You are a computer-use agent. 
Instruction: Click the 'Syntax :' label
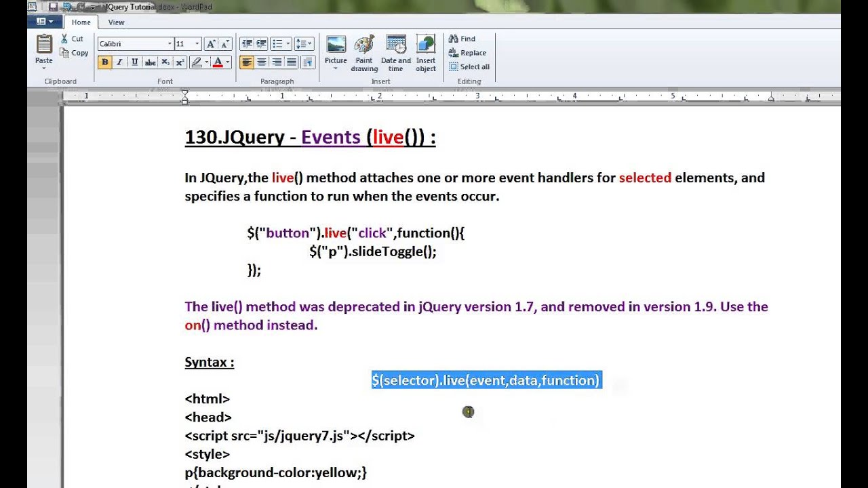(x=210, y=362)
